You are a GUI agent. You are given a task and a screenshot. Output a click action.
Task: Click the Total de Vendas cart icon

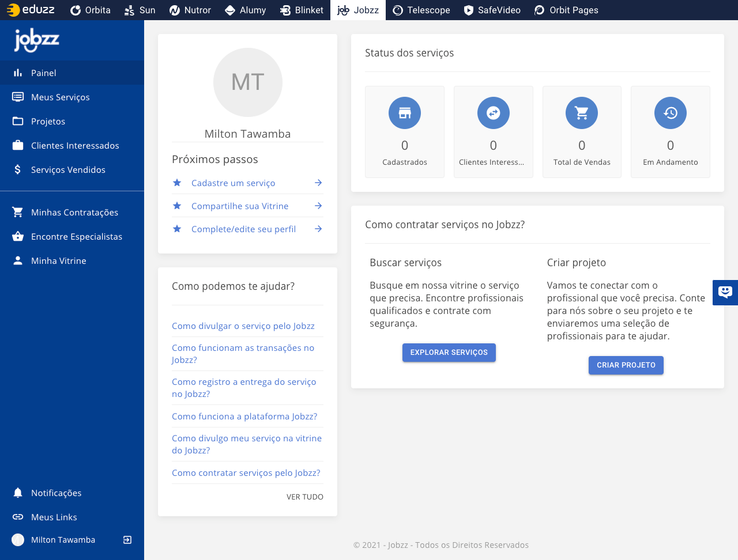(x=582, y=113)
